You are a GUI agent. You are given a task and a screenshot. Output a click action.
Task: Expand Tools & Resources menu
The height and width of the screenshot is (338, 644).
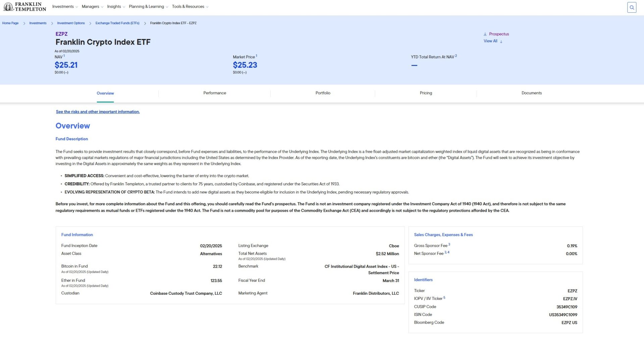pyautogui.click(x=190, y=7)
